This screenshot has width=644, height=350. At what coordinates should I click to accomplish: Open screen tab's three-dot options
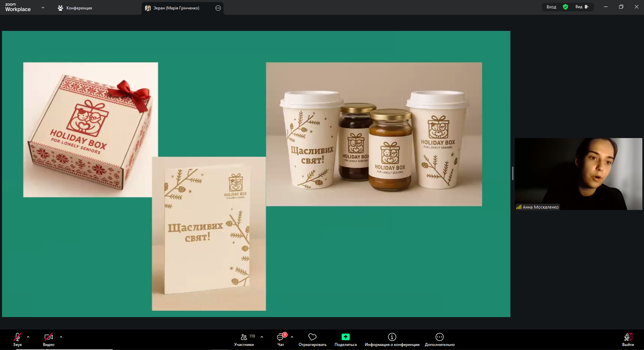coord(218,8)
